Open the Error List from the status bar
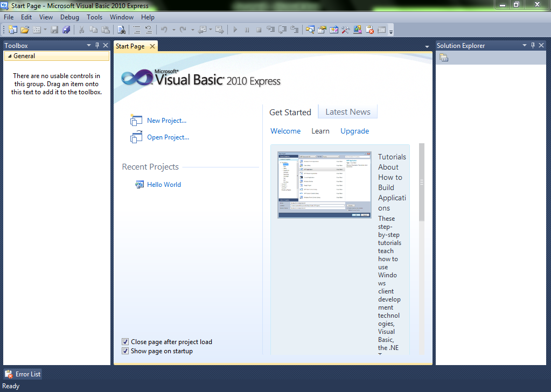Image resolution: width=551 pixels, height=392 pixels. pyautogui.click(x=22, y=374)
